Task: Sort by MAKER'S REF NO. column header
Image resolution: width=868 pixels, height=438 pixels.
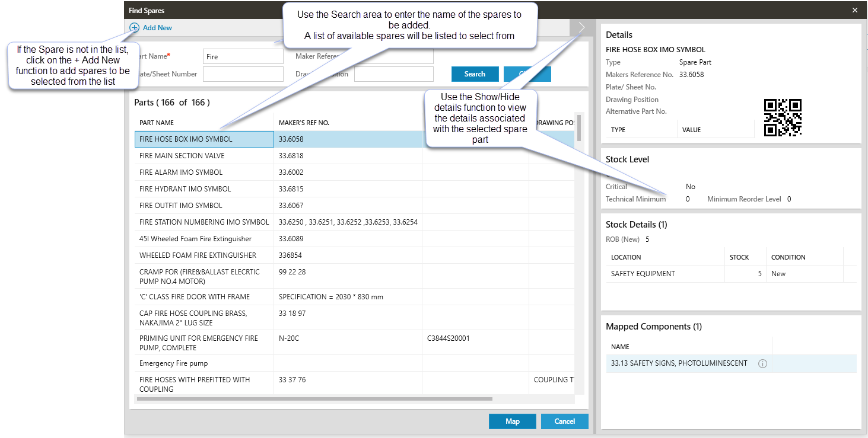Action: coord(304,123)
